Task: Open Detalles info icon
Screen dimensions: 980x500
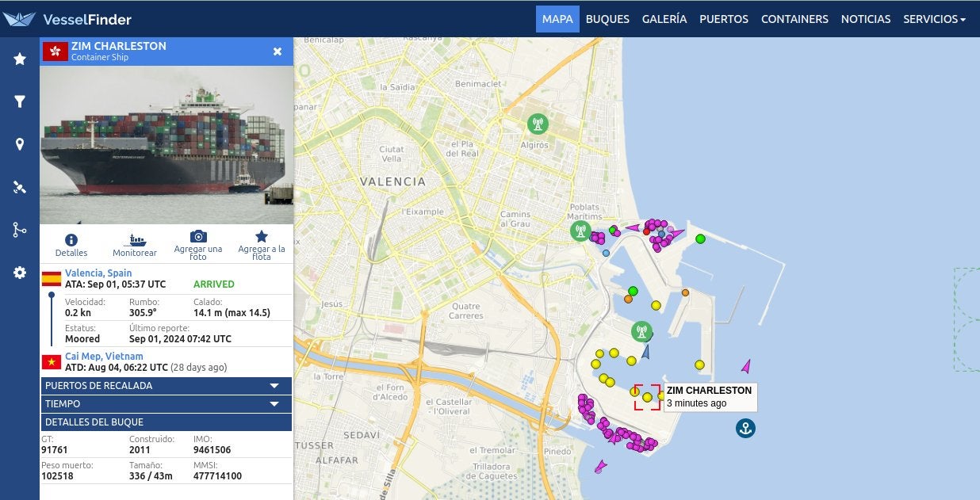Action: [71, 239]
